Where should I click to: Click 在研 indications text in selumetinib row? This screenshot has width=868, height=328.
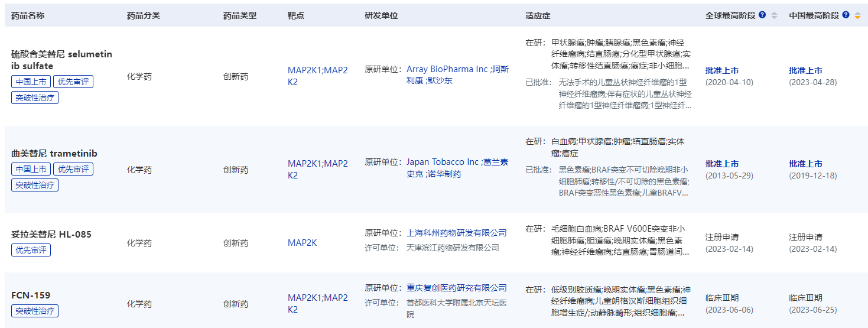click(620, 54)
